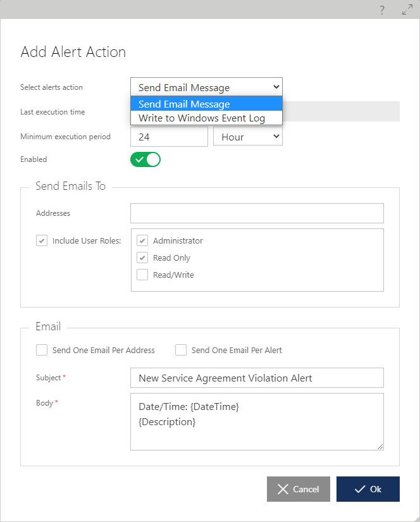The width and height of the screenshot is (420, 522).
Task: Click the Addresses input field
Action: [257, 213]
